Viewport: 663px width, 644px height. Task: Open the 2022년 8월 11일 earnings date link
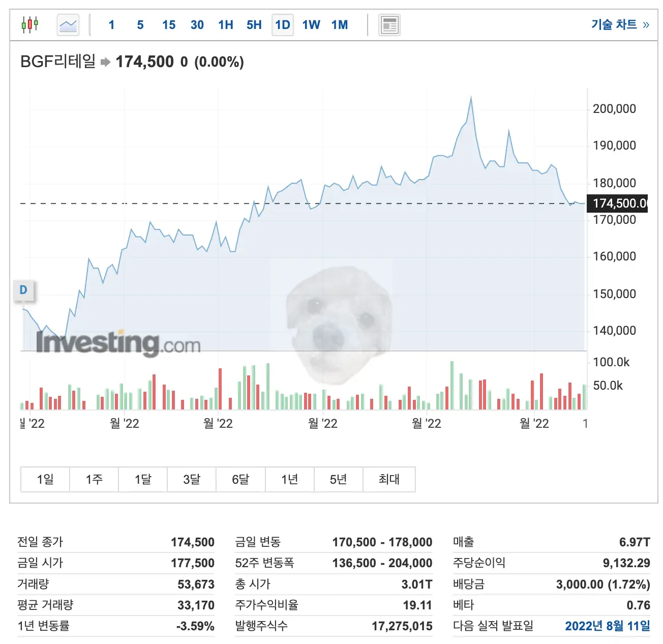[x=608, y=627]
